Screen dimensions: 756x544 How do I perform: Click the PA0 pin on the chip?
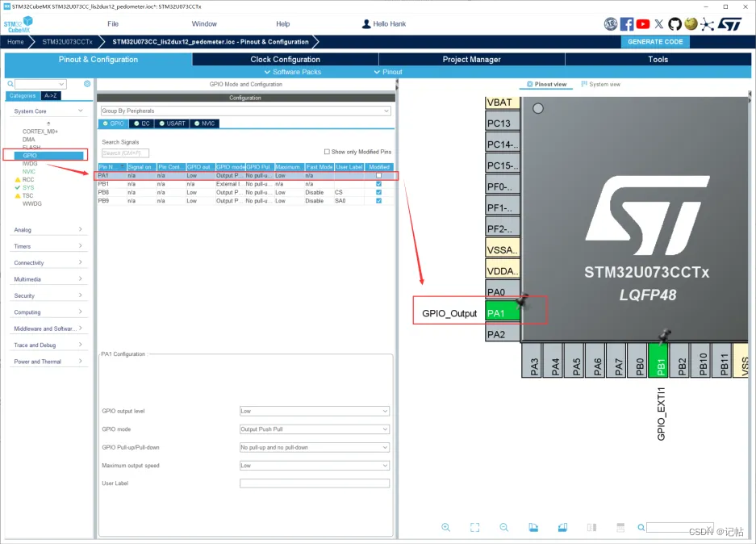(x=503, y=291)
